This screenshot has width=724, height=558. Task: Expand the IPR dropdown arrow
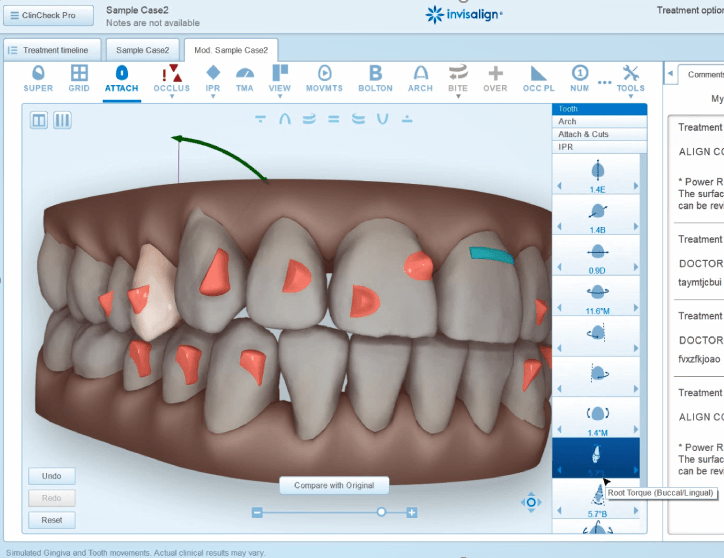[x=213, y=97]
